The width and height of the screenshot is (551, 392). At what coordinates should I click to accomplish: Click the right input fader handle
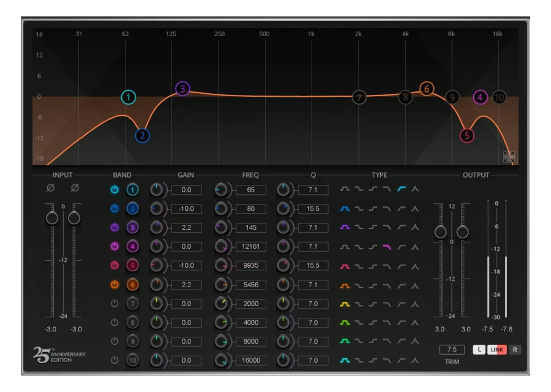pos(74,218)
